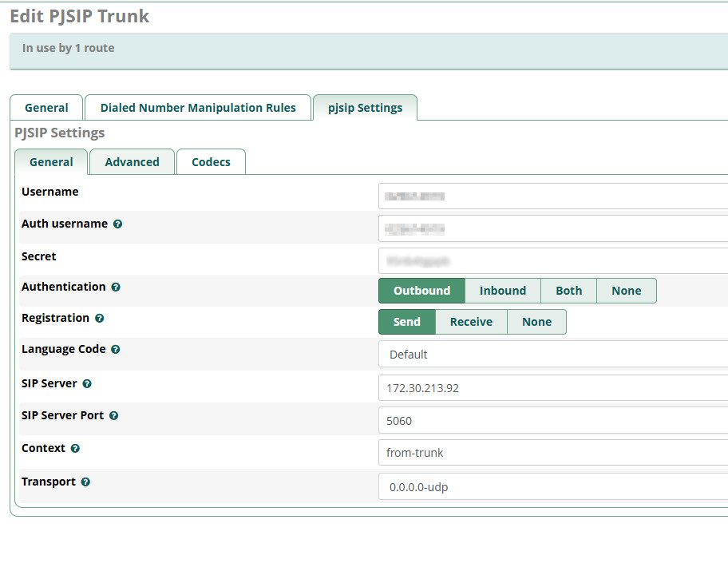Screen dimensions: 728x571
Task: Open the Language Code dropdown
Action: 552,355
